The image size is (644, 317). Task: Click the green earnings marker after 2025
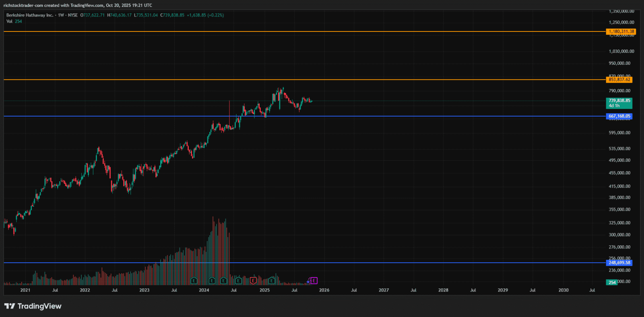272,281
